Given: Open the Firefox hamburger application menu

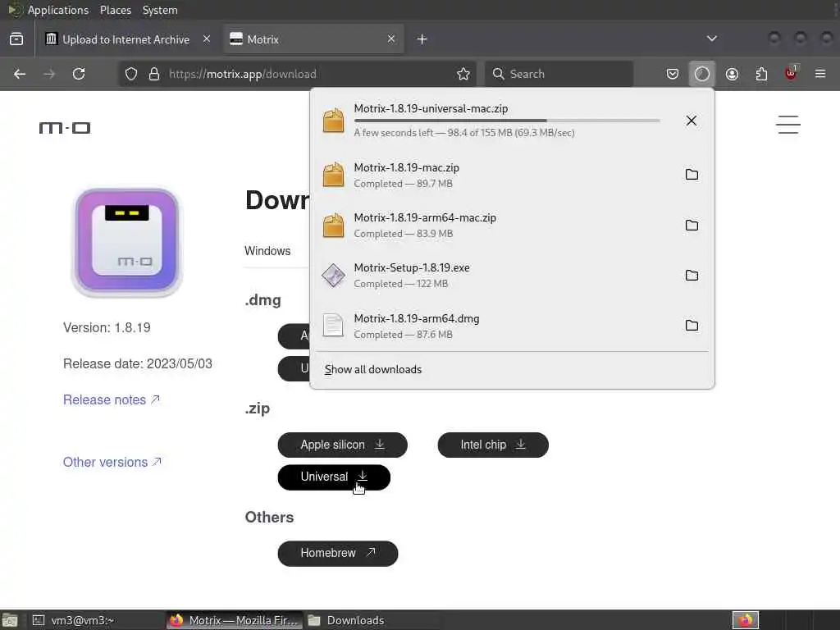Looking at the screenshot, I should pos(820,74).
